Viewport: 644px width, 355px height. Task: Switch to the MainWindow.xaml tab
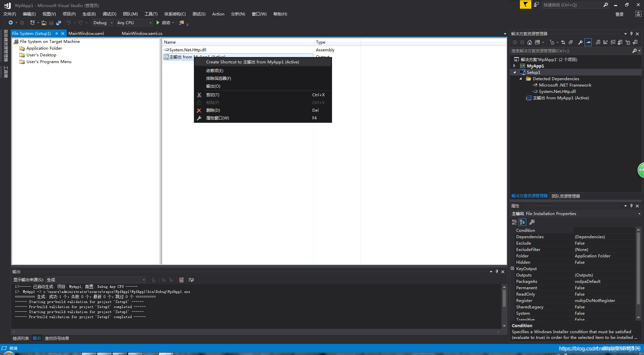click(86, 34)
